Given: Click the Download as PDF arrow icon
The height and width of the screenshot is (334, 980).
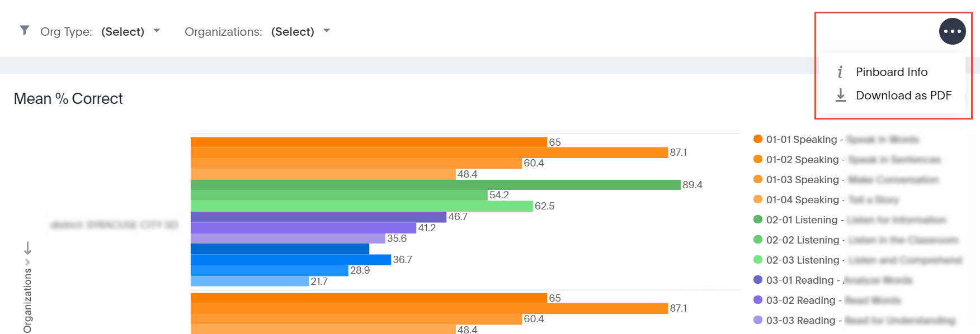Looking at the screenshot, I should (x=840, y=96).
